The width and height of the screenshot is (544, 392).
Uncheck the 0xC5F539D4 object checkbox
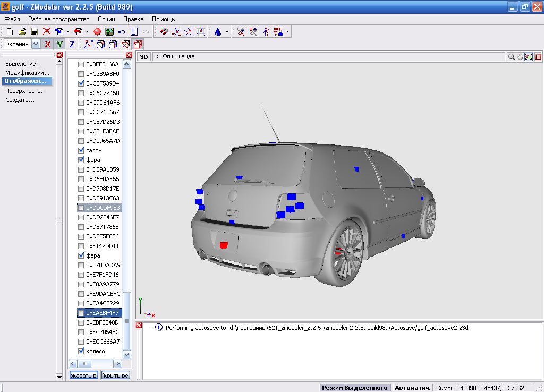point(81,83)
